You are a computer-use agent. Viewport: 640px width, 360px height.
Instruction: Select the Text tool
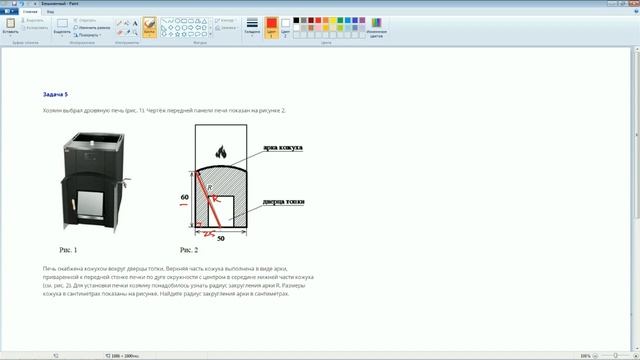(x=135, y=23)
